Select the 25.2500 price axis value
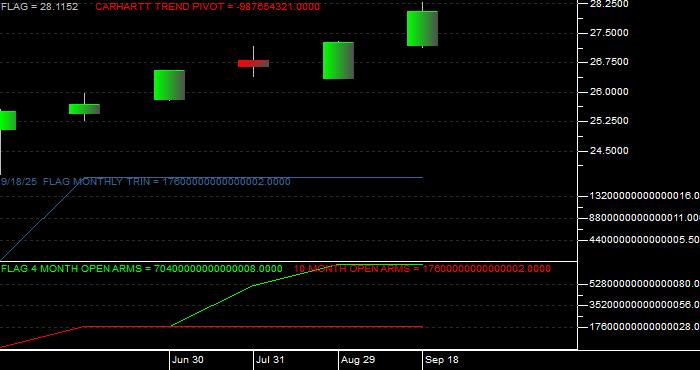The width and height of the screenshot is (700, 370). [610, 121]
